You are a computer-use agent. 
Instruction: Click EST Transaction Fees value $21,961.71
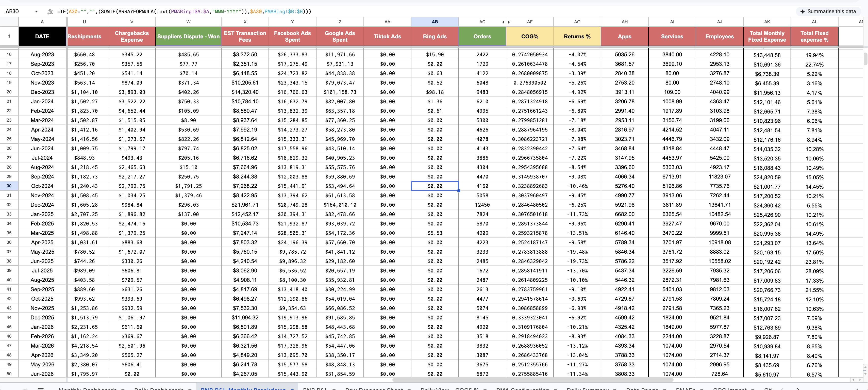point(245,205)
